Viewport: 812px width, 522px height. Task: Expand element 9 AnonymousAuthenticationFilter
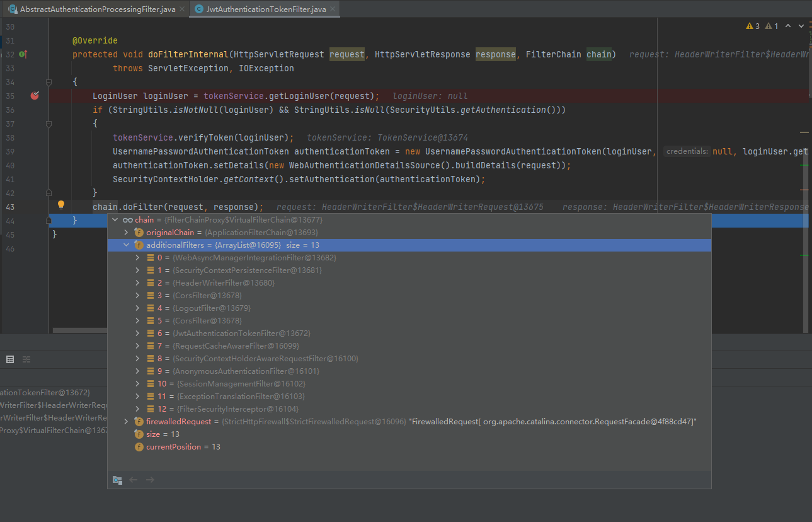(x=137, y=371)
